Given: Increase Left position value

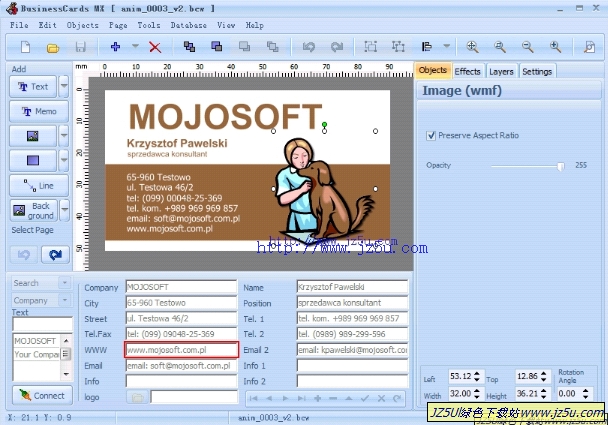Looking at the screenshot, I should tap(477, 373).
